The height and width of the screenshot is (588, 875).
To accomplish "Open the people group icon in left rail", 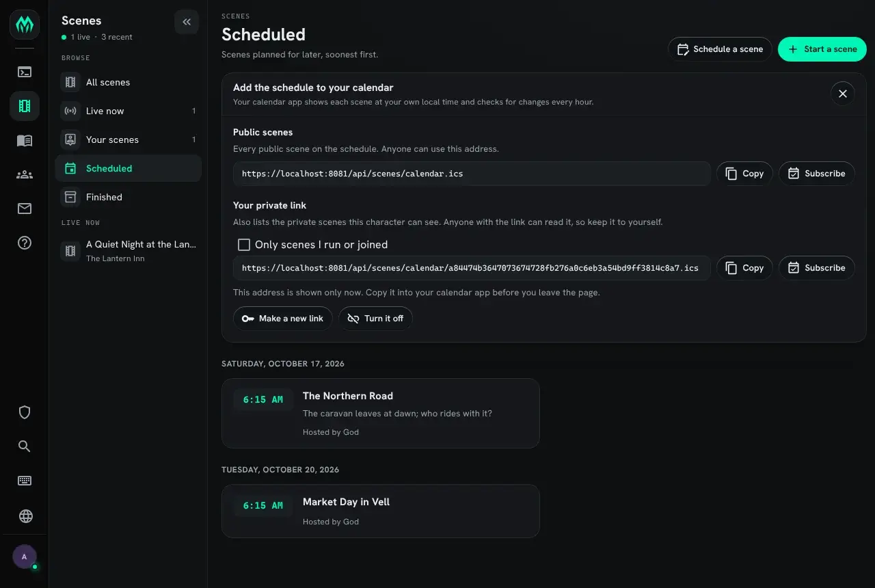I will pyautogui.click(x=25, y=174).
